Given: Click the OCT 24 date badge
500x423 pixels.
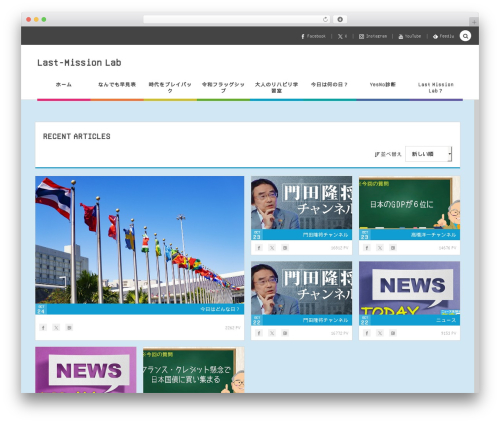Looking at the screenshot, I should [x=41, y=309].
